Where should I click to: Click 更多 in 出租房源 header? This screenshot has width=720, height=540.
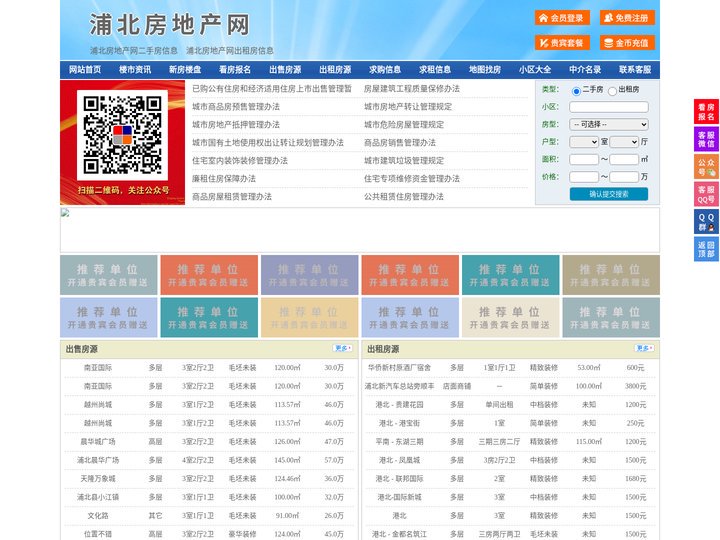coord(644,349)
